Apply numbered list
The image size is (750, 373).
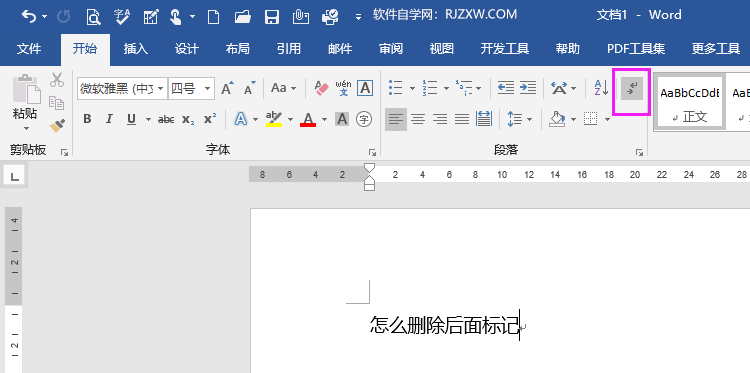pos(430,88)
